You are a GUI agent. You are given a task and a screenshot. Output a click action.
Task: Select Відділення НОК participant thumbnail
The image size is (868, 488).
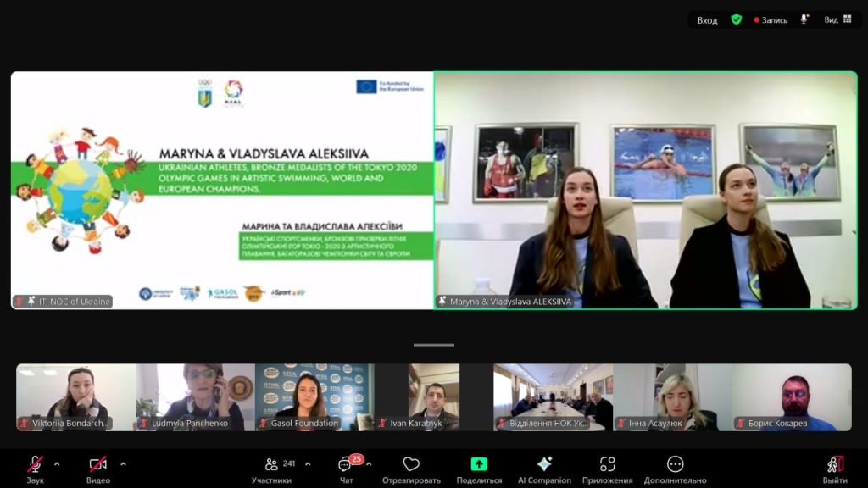tap(553, 397)
